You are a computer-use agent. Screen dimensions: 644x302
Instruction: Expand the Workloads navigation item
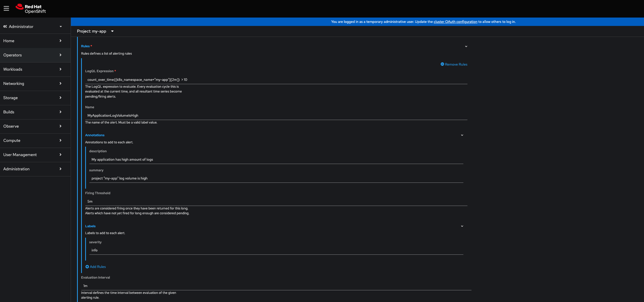click(33, 69)
